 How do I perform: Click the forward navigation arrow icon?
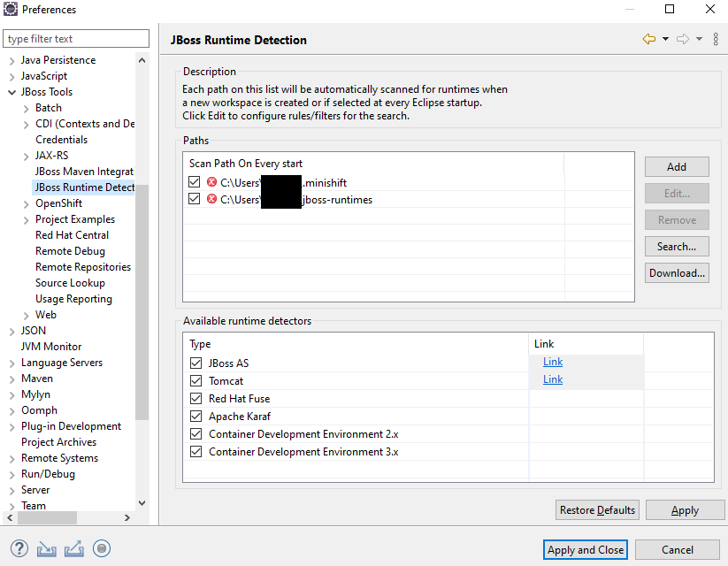coord(683,39)
